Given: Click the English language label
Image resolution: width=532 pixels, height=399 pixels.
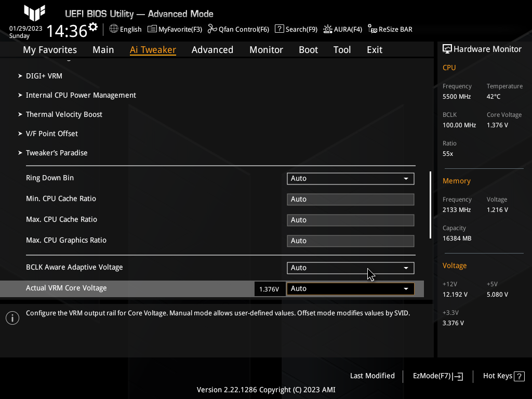Looking at the screenshot, I should [130, 30].
